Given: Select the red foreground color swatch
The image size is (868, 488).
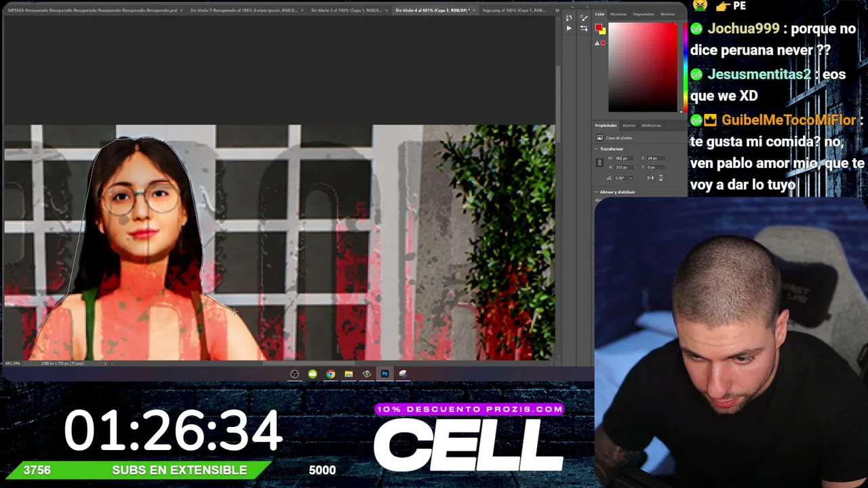Looking at the screenshot, I should coord(599,28).
